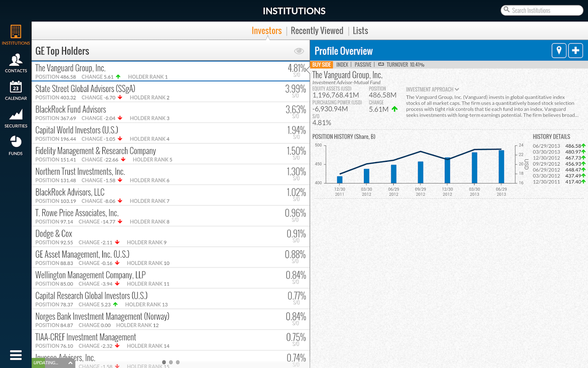Click the green arrow beside Change 5.61M
Screen dimensions: 588x368
(394, 109)
